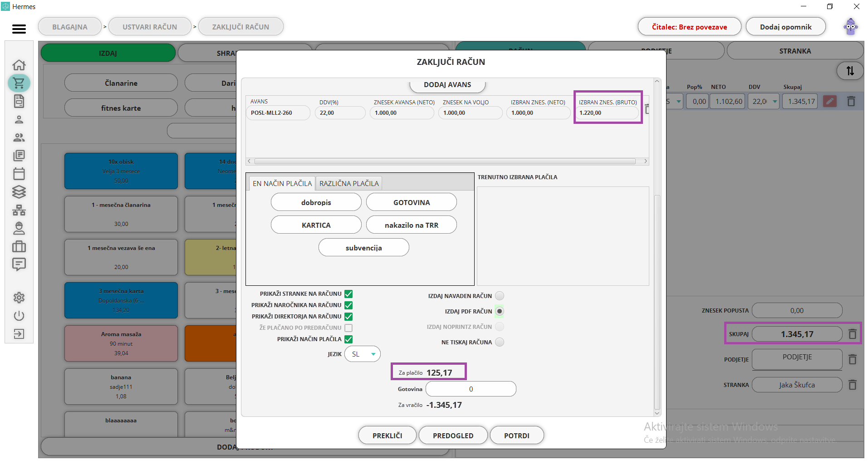This screenshot has height=465, width=868.
Task: Click Dodaj opomnik button
Action: click(x=786, y=27)
